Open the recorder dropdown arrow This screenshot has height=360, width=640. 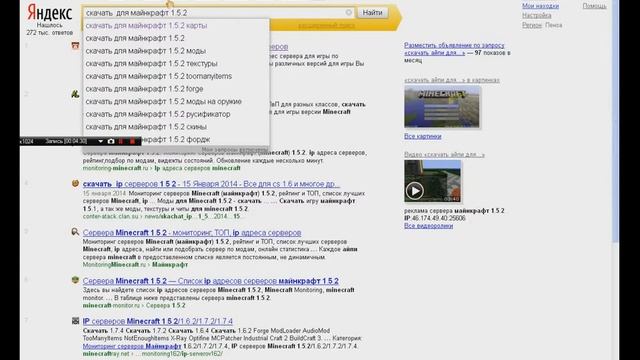click(100, 141)
